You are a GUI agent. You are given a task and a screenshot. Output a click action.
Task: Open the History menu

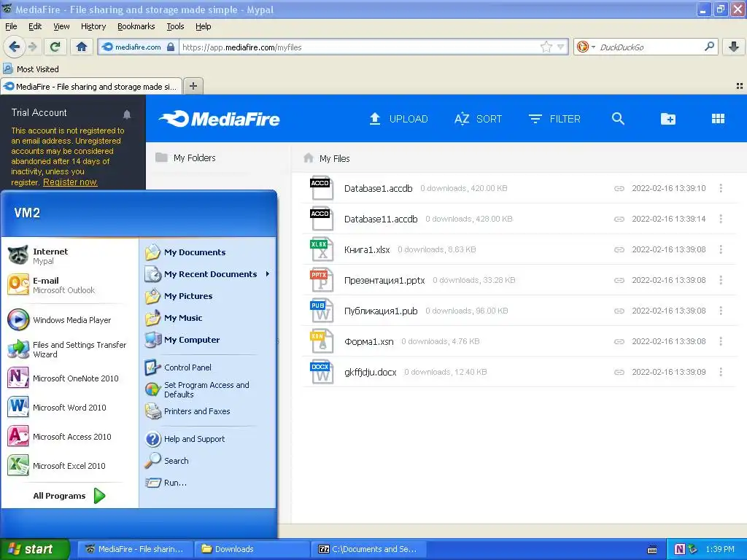point(93,26)
